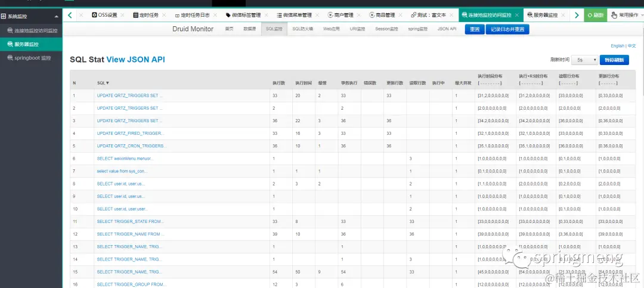This screenshot has width=644, height=288.
Task: Sort the table by SQL column
Action: [103, 82]
